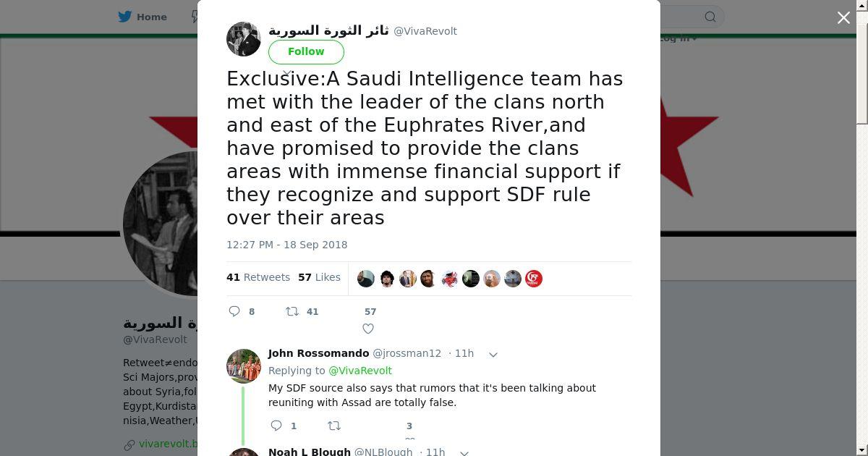This screenshot has height=456, width=868.
Task: Click the first liker avatar in the row
Action: tap(366, 279)
